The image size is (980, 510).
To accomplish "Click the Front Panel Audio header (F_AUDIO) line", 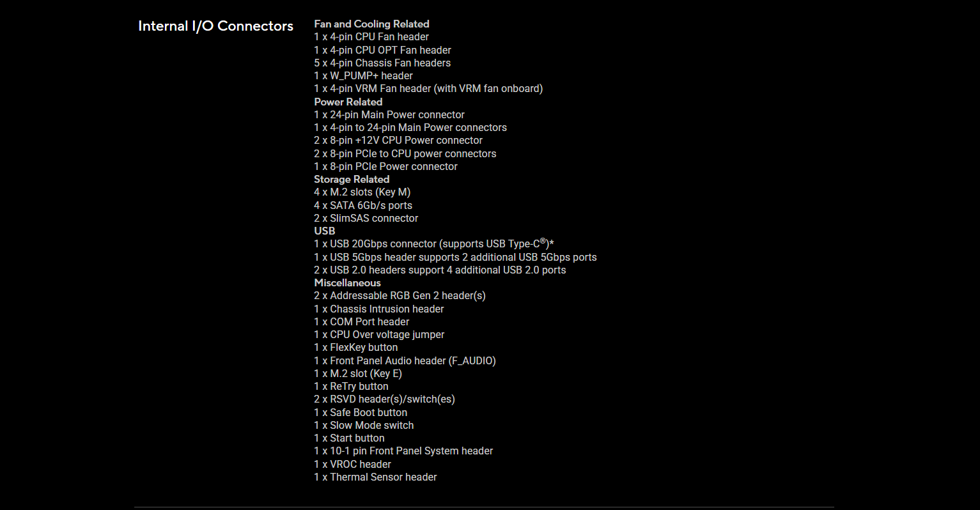I will (405, 360).
